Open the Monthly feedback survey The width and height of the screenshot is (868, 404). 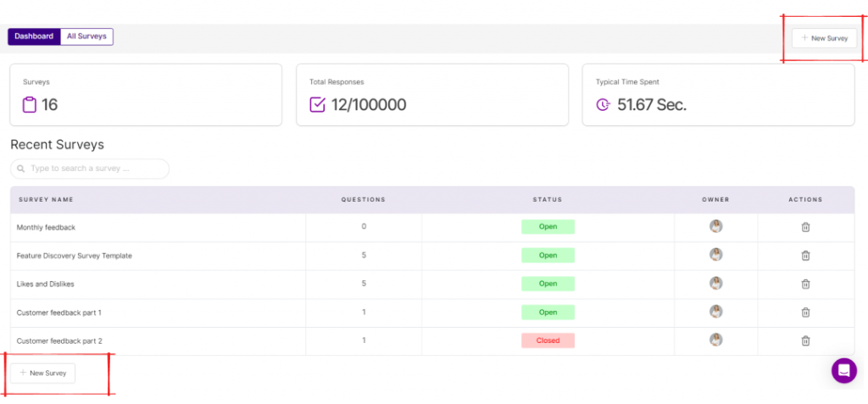[47, 227]
